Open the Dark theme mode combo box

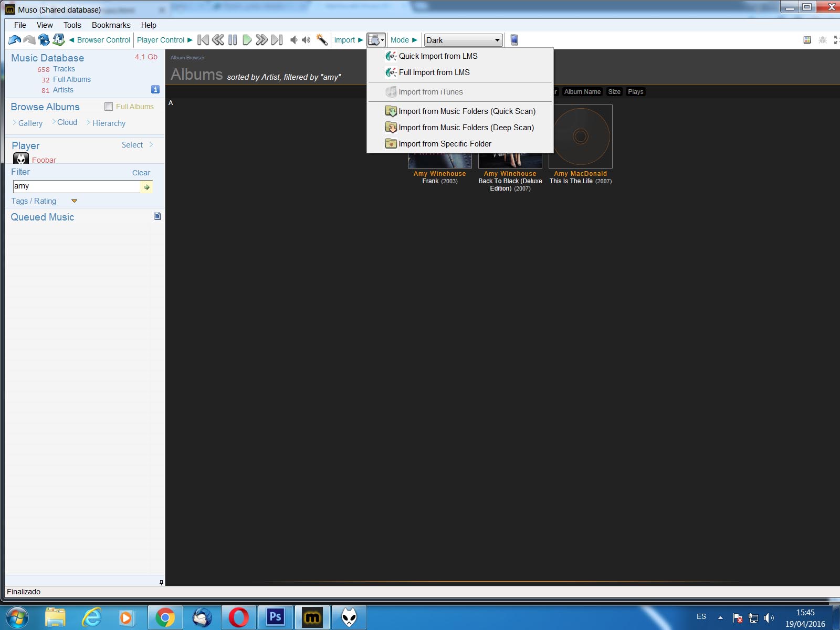(463, 40)
